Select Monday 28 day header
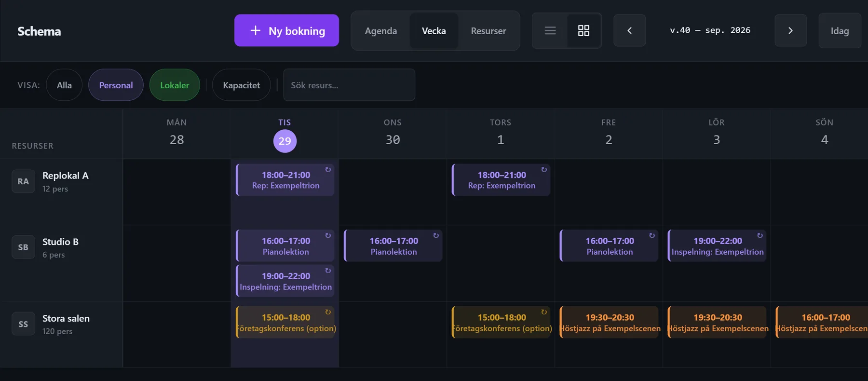868x381 pixels. (x=177, y=134)
